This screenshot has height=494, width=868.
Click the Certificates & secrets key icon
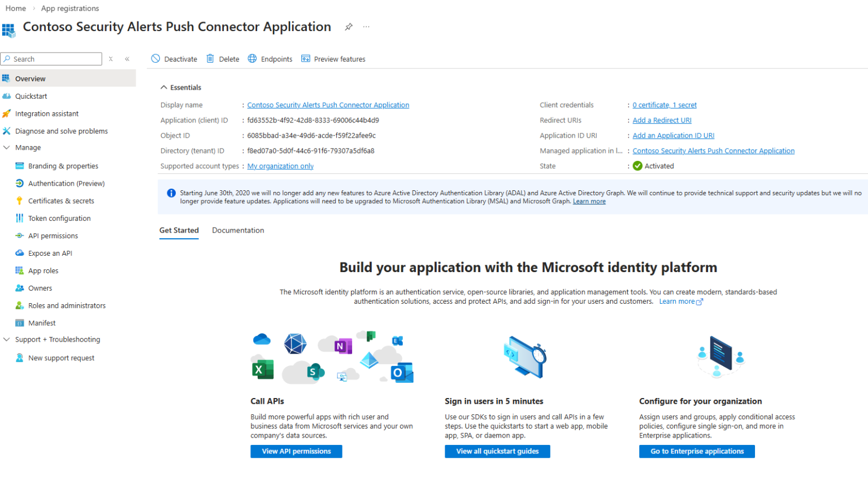pyautogui.click(x=20, y=201)
